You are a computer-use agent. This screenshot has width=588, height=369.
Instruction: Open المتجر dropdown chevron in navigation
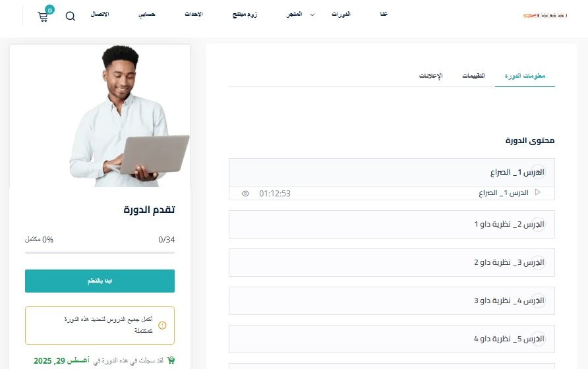coord(312,14)
